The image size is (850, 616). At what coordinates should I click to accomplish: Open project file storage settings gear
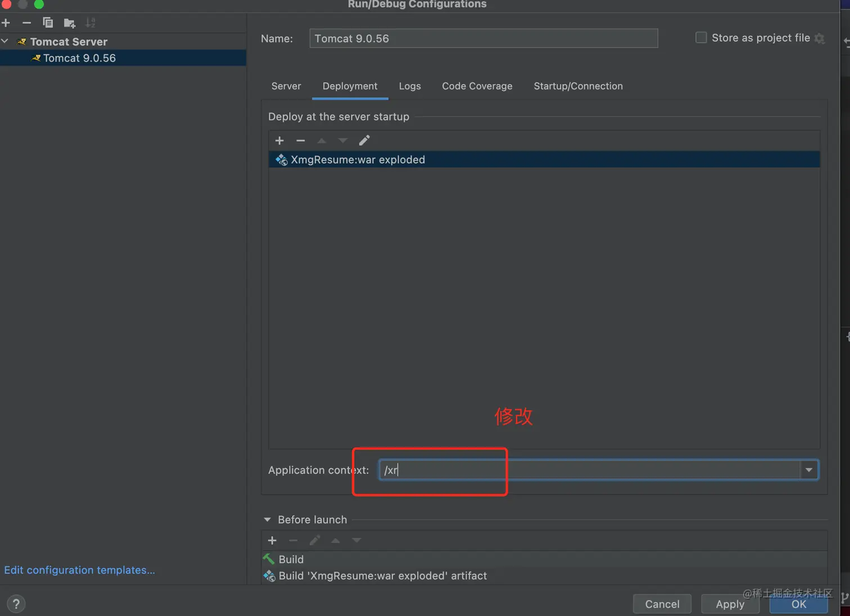point(820,38)
